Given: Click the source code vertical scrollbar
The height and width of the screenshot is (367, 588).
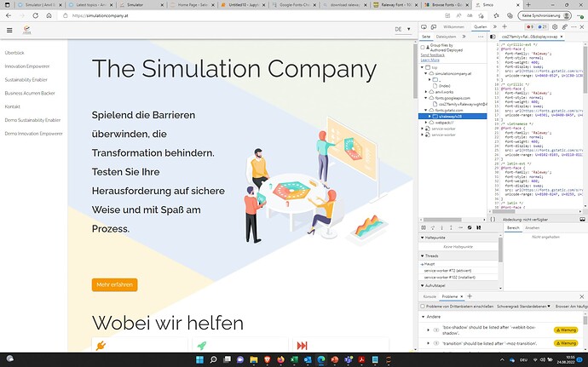Looking at the screenshot, I should 585,69.
